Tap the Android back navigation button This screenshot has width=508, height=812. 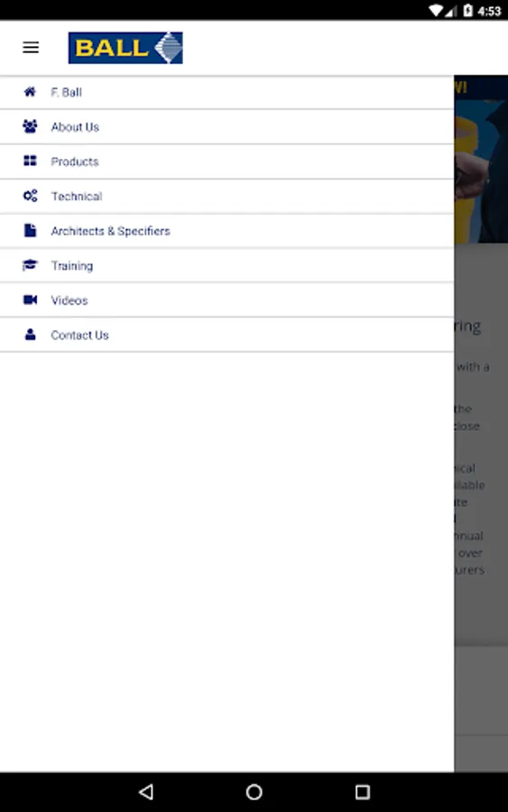click(146, 792)
